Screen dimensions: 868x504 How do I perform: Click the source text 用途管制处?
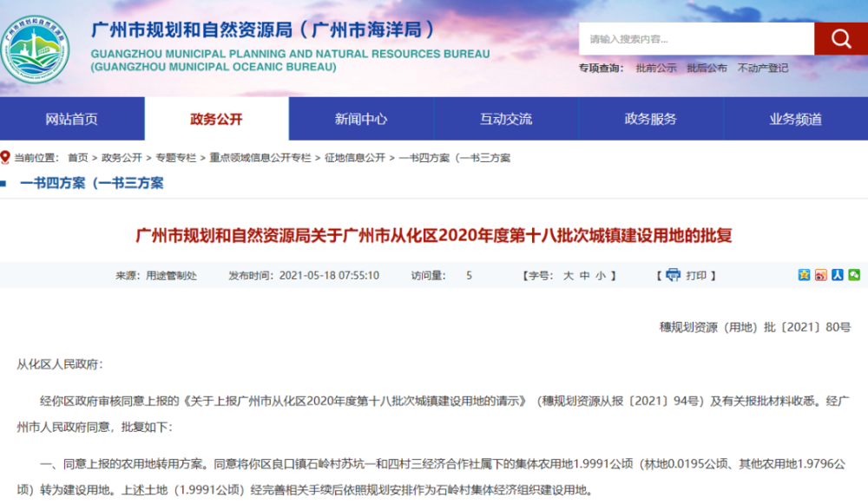pos(171,276)
